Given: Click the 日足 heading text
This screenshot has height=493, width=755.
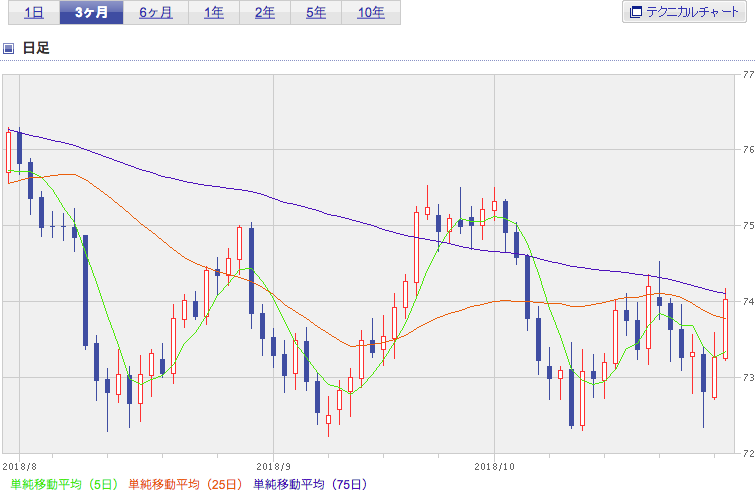Looking at the screenshot, I should tap(36, 48).
